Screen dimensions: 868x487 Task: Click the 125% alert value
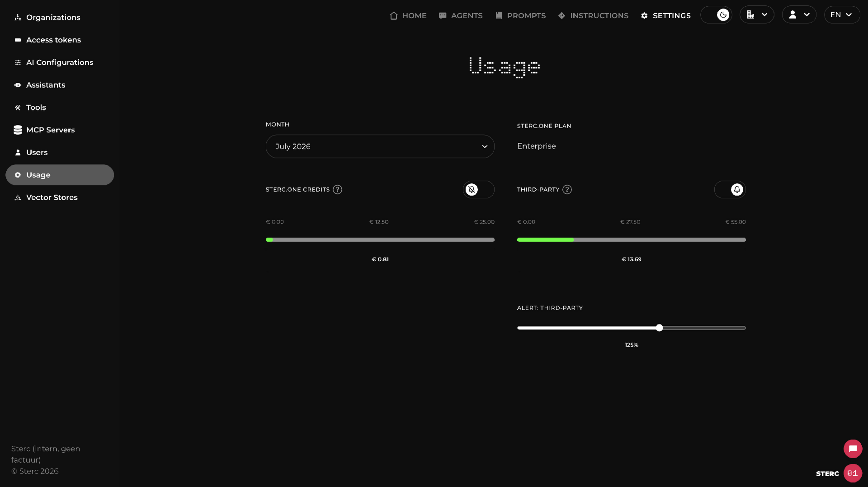tap(631, 345)
